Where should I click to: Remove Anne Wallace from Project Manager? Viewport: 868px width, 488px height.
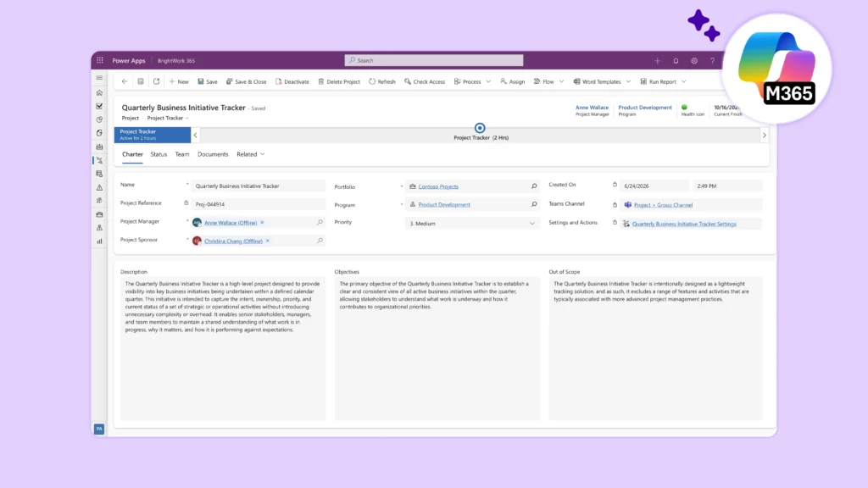[x=263, y=223]
